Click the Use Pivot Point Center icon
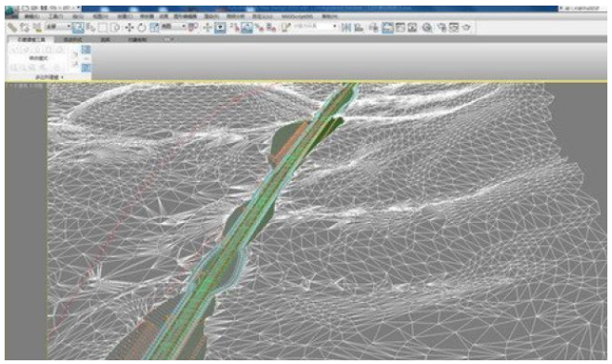 (193, 27)
